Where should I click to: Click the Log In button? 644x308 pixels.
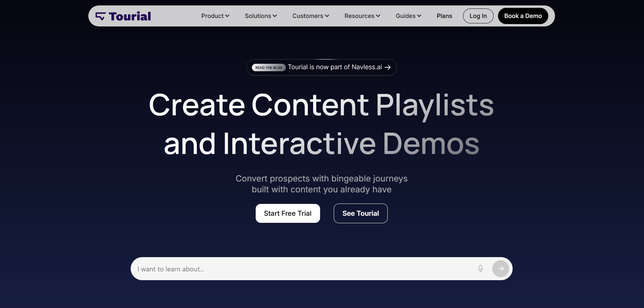coord(478,16)
